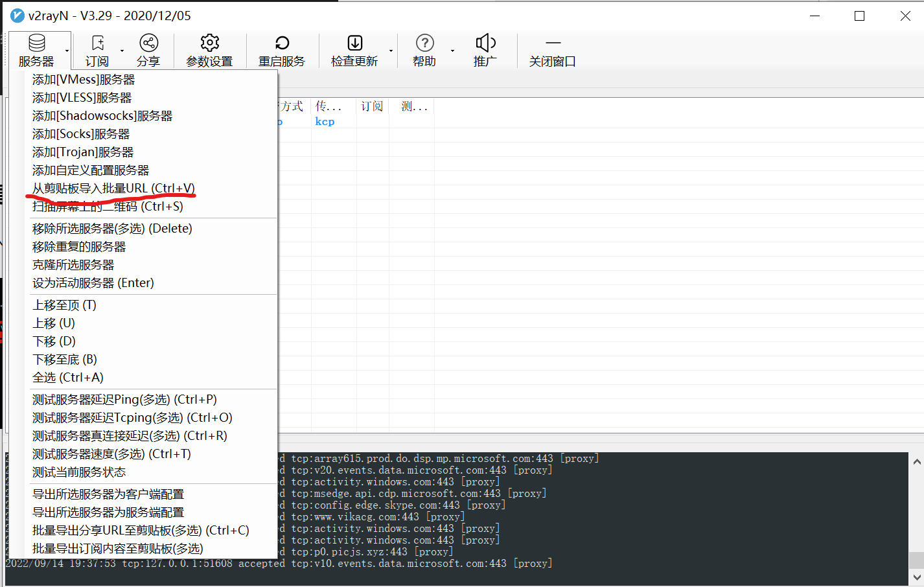This screenshot has height=587, width=924.
Task: Expand the dropdown arrow next to Help (帮助)
Action: pos(452,51)
